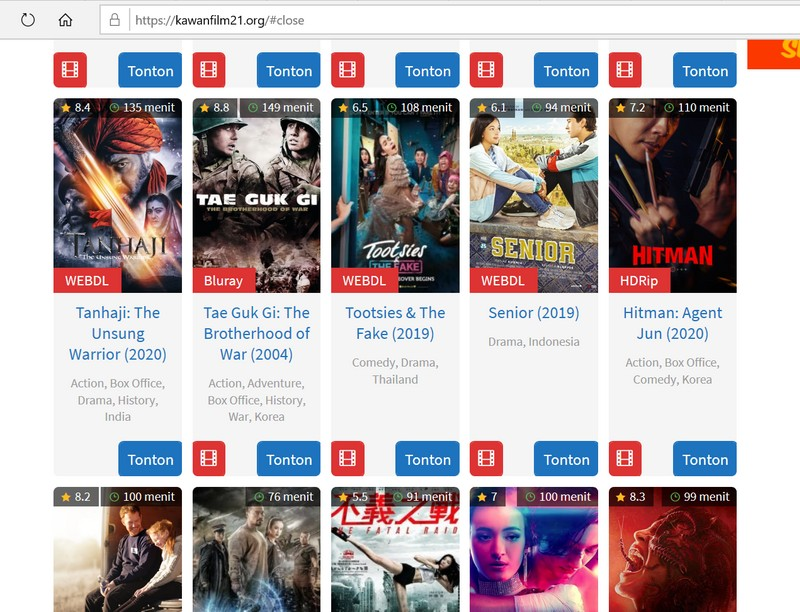
Task: Open the Senior movie poster
Action: [x=534, y=195]
